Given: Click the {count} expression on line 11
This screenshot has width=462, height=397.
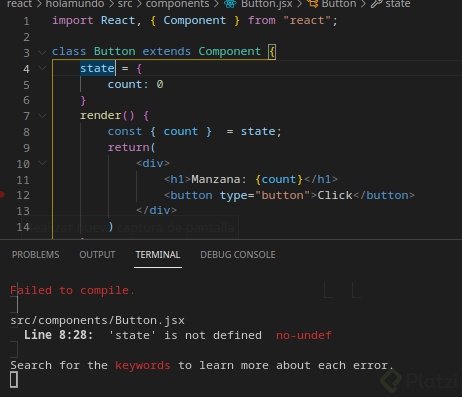Looking at the screenshot, I should 279,179.
